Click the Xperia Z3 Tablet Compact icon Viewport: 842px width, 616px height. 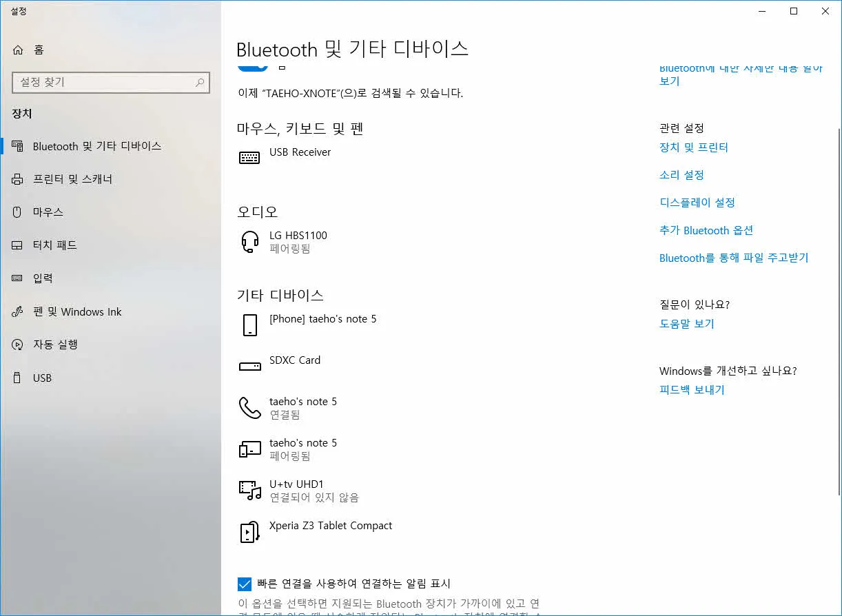click(x=249, y=532)
